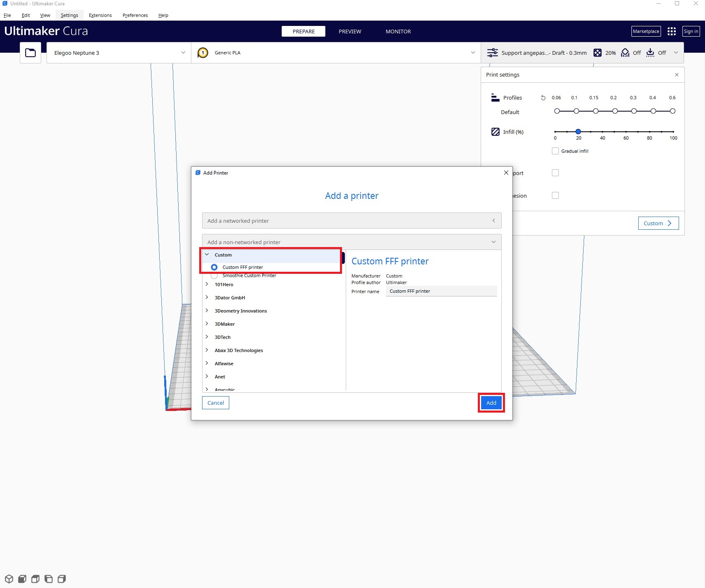Open the Generic PLA material dropdown

point(336,53)
